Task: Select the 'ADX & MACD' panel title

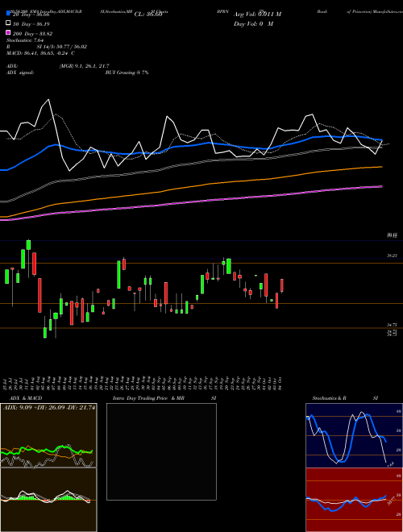Action: [x=26, y=398]
